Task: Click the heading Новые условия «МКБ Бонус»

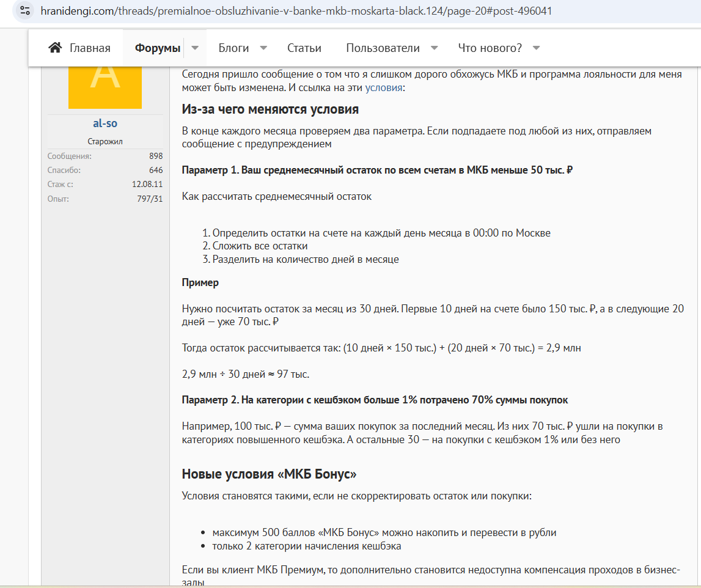Action: tap(269, 474)
